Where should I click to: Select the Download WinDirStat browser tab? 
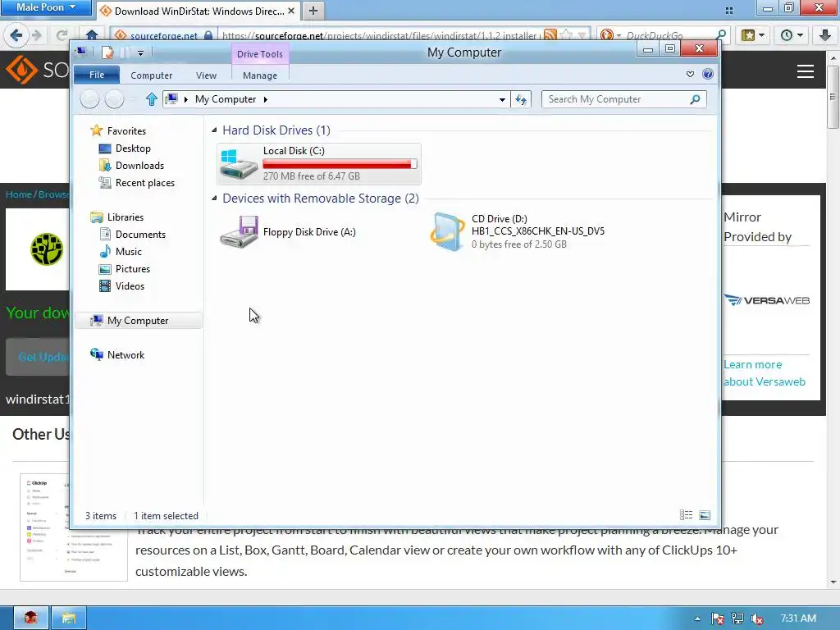pyautogui.click(x=199, y=11)
